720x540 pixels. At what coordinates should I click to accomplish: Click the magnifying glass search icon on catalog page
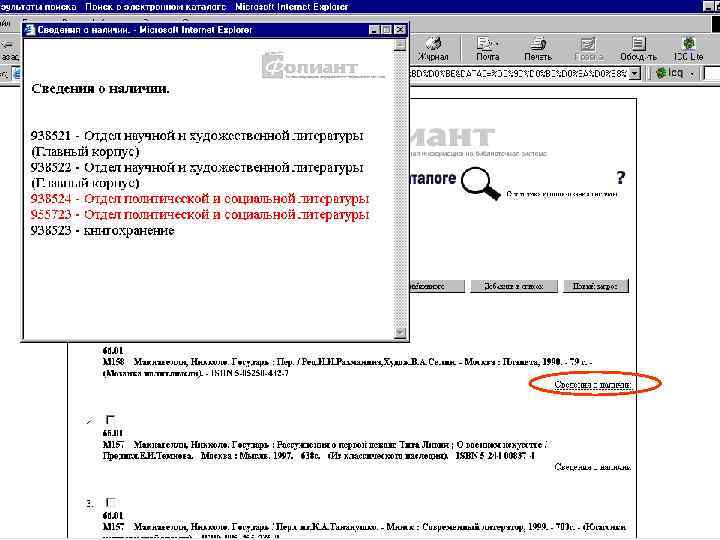click(480, 183)
